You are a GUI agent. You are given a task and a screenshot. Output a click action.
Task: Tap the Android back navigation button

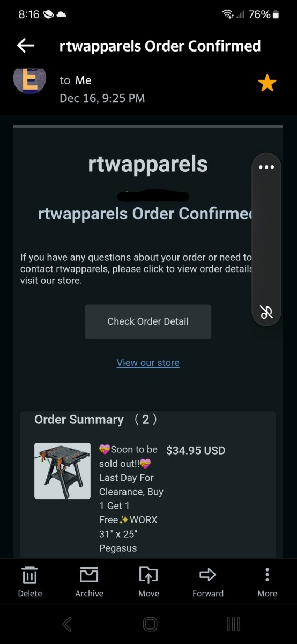tap(67, 624)
